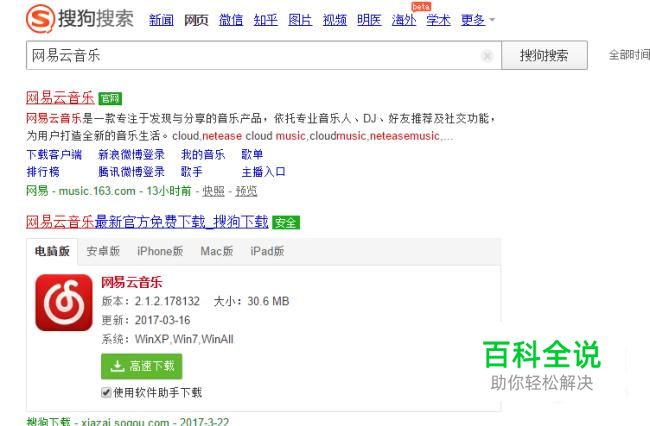Open the 排行榜 sublink

43,172
